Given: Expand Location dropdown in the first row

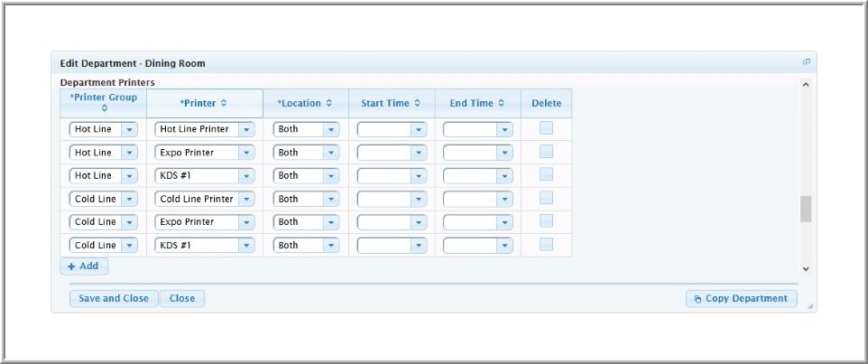Looking at the screenshot, I should (331, 129).
